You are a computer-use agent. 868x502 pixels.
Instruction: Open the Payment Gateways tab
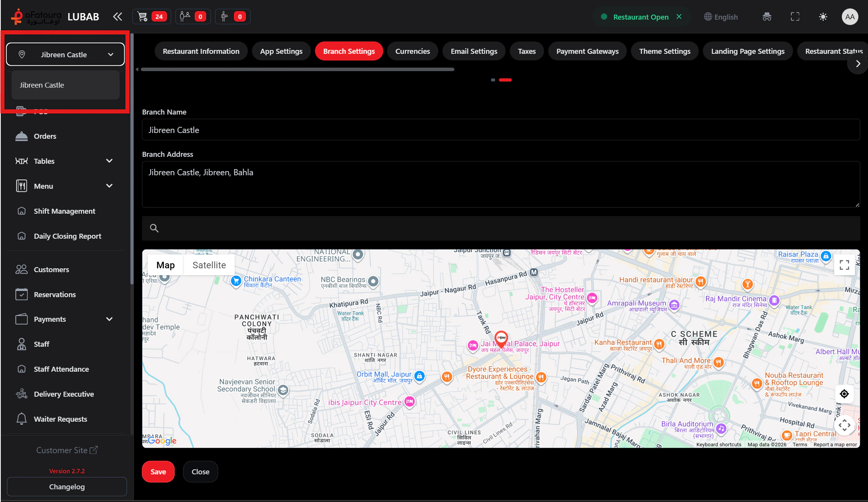coord(587,51)
